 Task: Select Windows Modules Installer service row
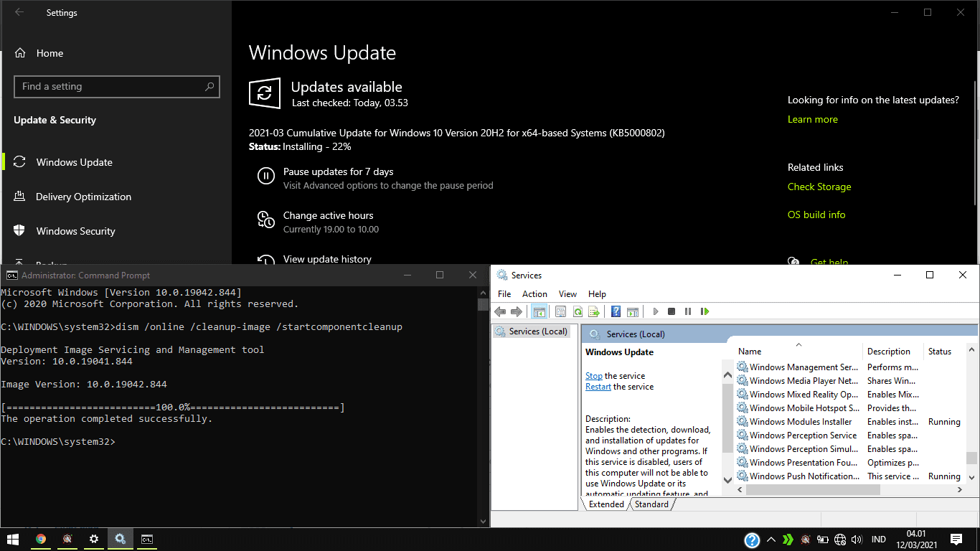point(849,422)
